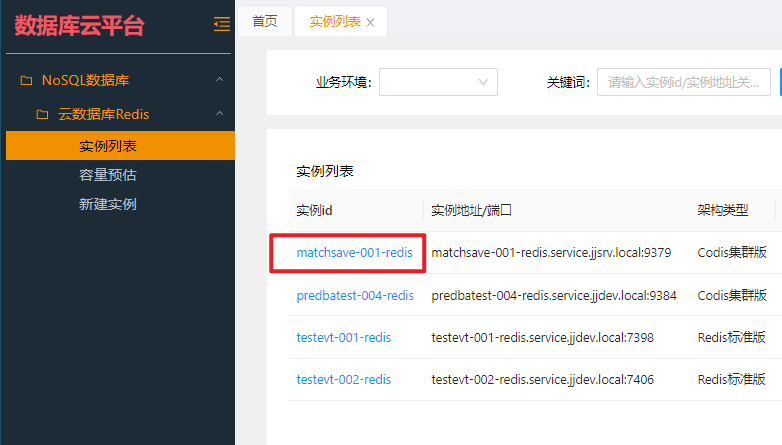Image resolution: width=782 pixels, height=445 pixels.
Task: Open the 业务环境 dropdown
Action: 438,82
